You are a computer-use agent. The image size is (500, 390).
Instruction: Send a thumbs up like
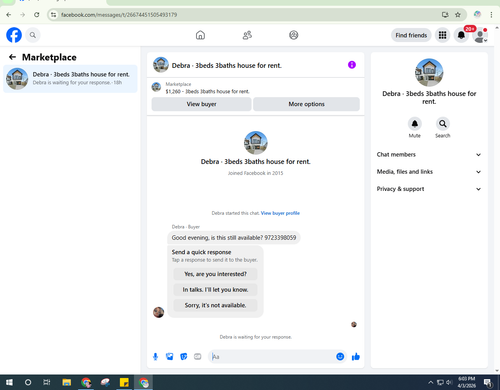pyautogui.click(x=356, y=357)
